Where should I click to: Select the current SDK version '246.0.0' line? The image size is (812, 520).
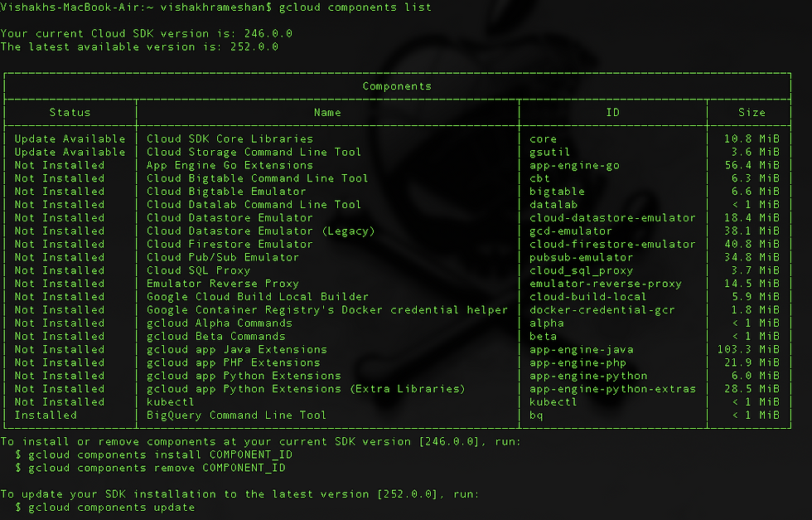(146, 34)
